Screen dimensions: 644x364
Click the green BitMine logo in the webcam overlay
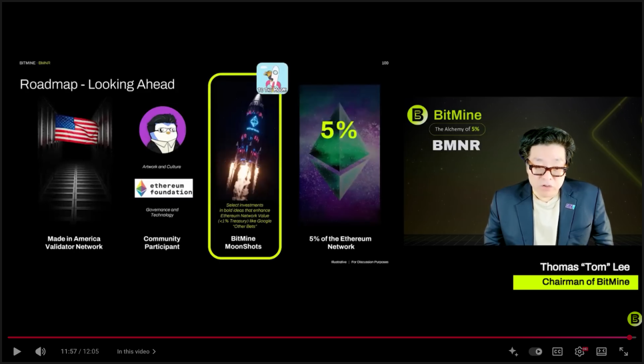click(417, 115)
